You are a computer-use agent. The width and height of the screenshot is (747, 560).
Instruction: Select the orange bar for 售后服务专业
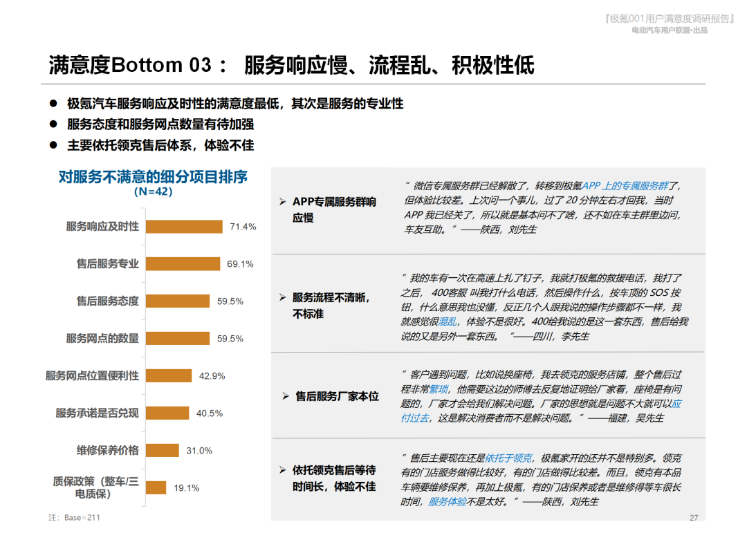tap(183, 264)
